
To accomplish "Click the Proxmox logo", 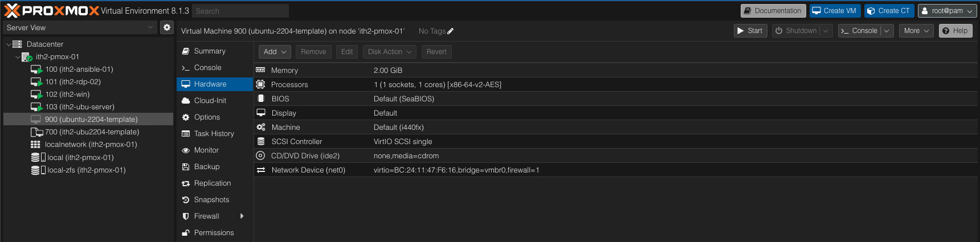I will click(51, 11).
